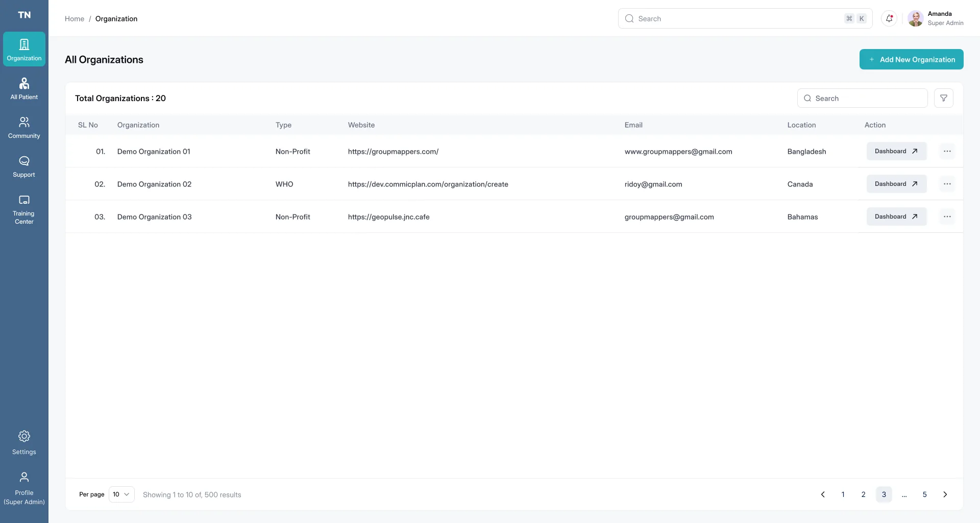Image resolution: width=980 pixels, height=523 pixels.
Task: Click email ridoy@gmail.com
Action: 653,184
